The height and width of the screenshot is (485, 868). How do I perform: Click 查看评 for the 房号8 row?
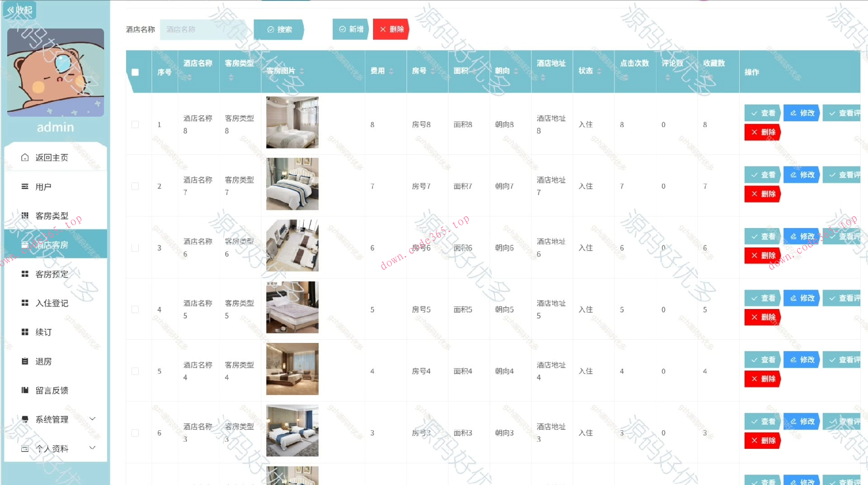pyautogui.click(x=842, y=113)
